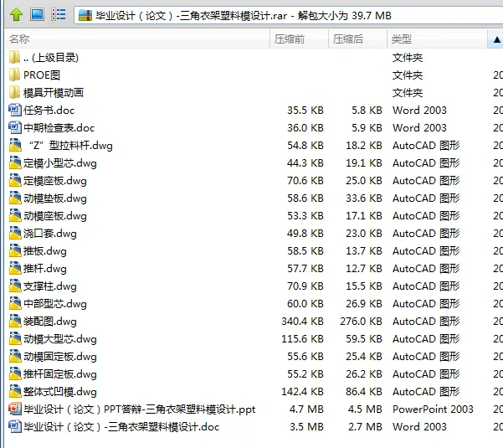Click file name 任务书.doc
This screenshot has width=503, height=448.
click(49, 111)
